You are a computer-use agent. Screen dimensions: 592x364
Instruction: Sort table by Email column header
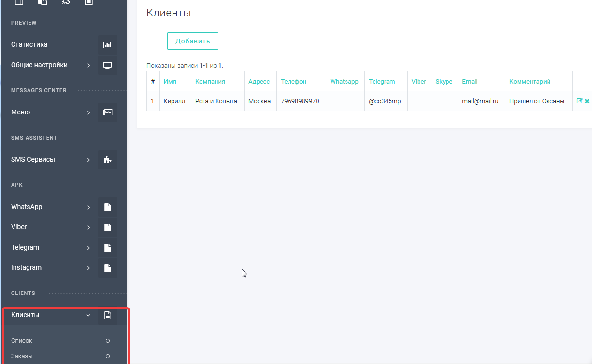click(x=470, y=82)
